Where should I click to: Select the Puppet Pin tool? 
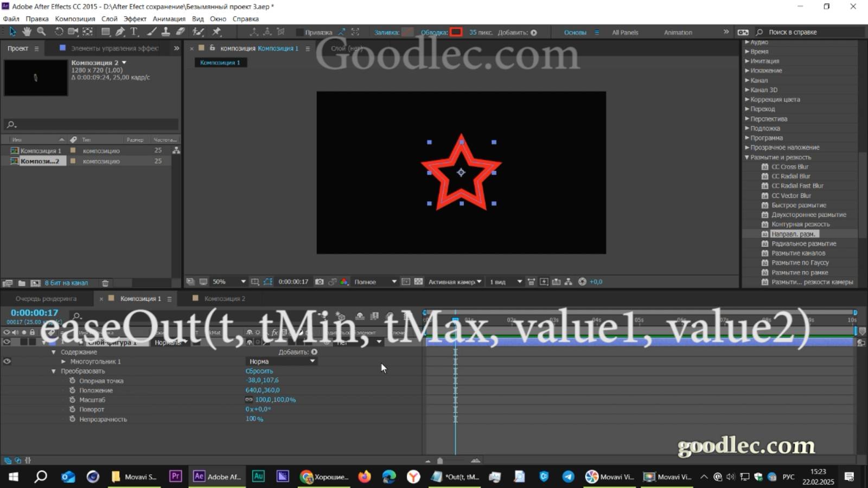coord(216,32)
